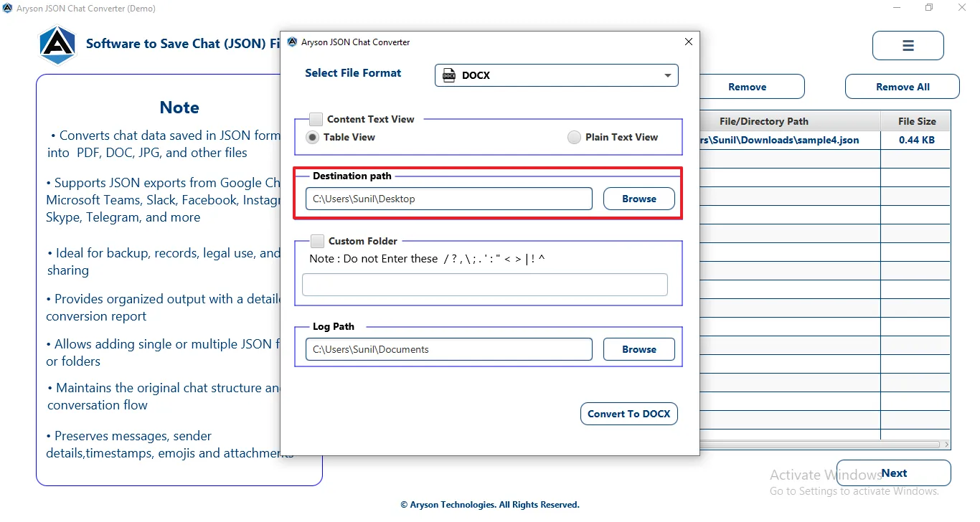Click the DOCX file icon in format selector

pyautogui.click(x=449, y=75)
